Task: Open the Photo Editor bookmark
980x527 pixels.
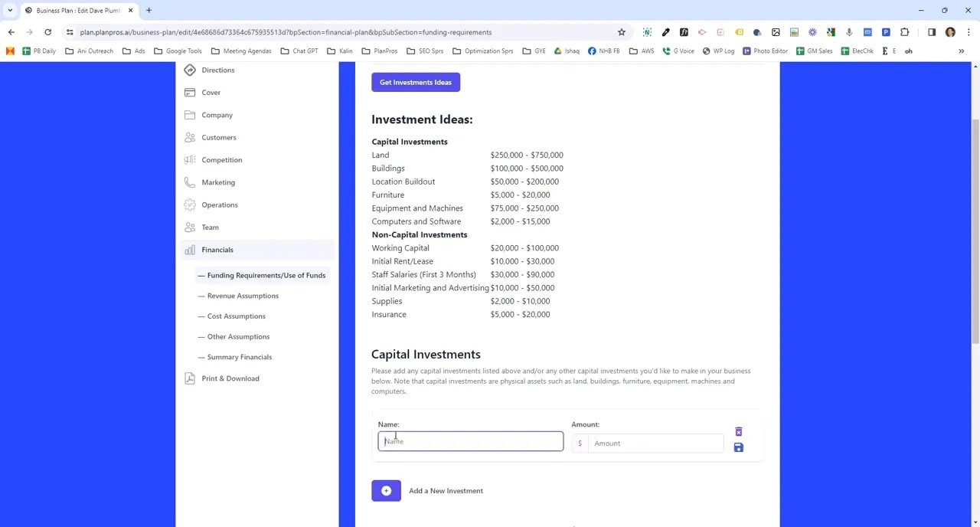Action: (x=766, y=51)
